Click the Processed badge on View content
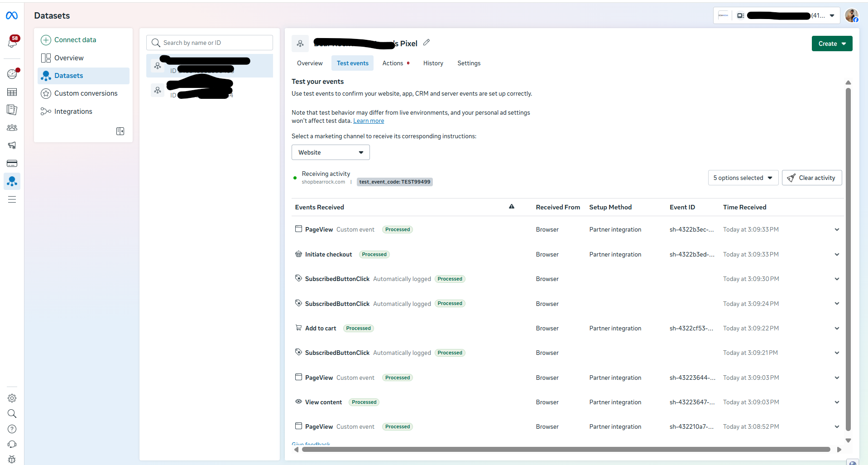868x465 pixels. [x=364, y=402]
